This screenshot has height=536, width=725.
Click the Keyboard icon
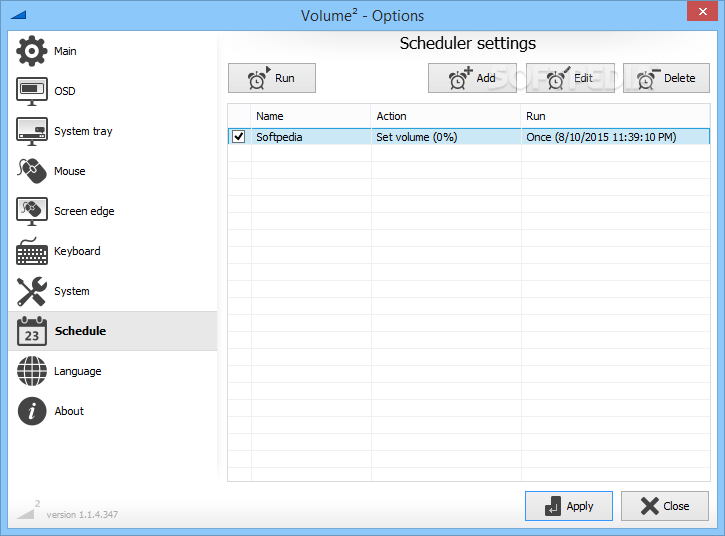(x=31, y=251)
